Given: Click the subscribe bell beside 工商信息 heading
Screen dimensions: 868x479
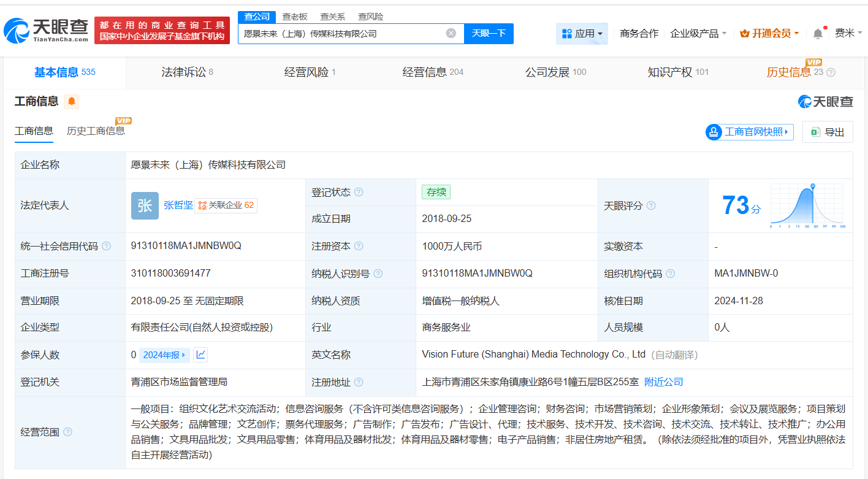Looking at the screenshot, I should pyautogui.click(x=72, y=102).
